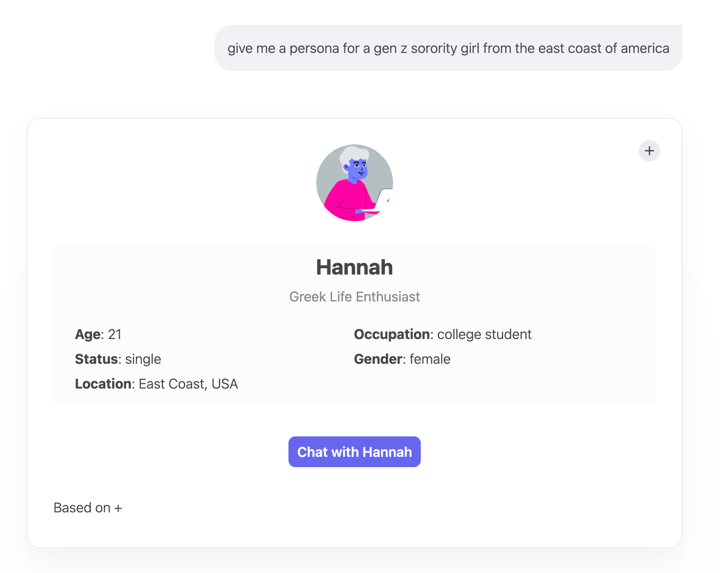Viewport: 728px width, 573px height.
Task: Click the Greek Life Enthusiast subtitle
Action: [x=354, y=297]
